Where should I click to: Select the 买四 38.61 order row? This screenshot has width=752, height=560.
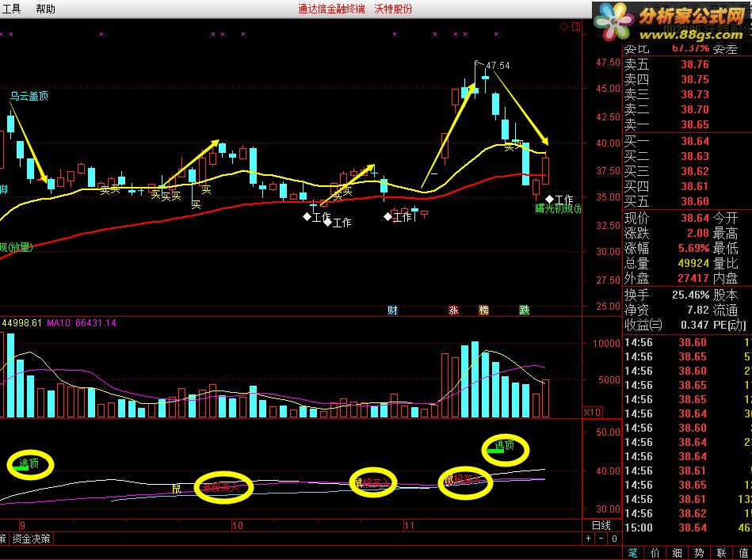[687, 186]
